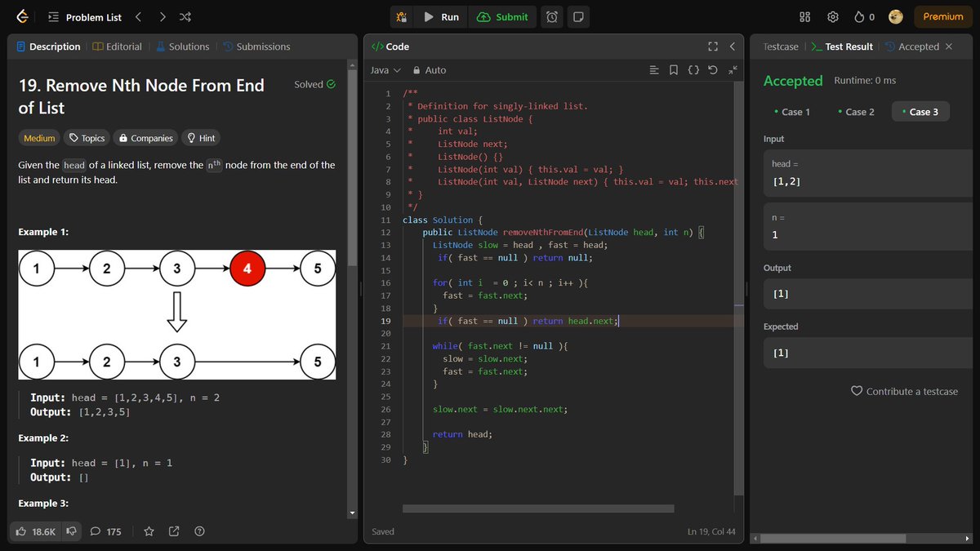Image resolution: width=980 pixels, height=551 pixels.
Task: Click the streak flame counter
Action: [x=864, y=16]
